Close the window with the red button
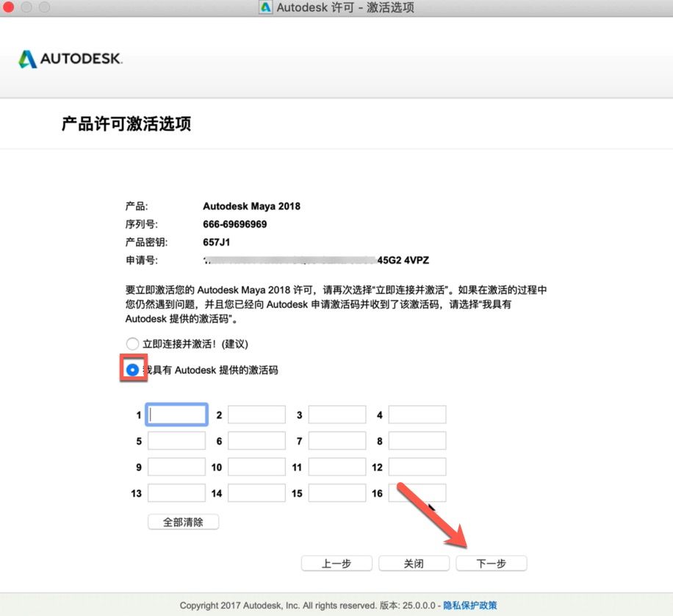The width and height of the screenshot is (673, 616). [8, 7]
